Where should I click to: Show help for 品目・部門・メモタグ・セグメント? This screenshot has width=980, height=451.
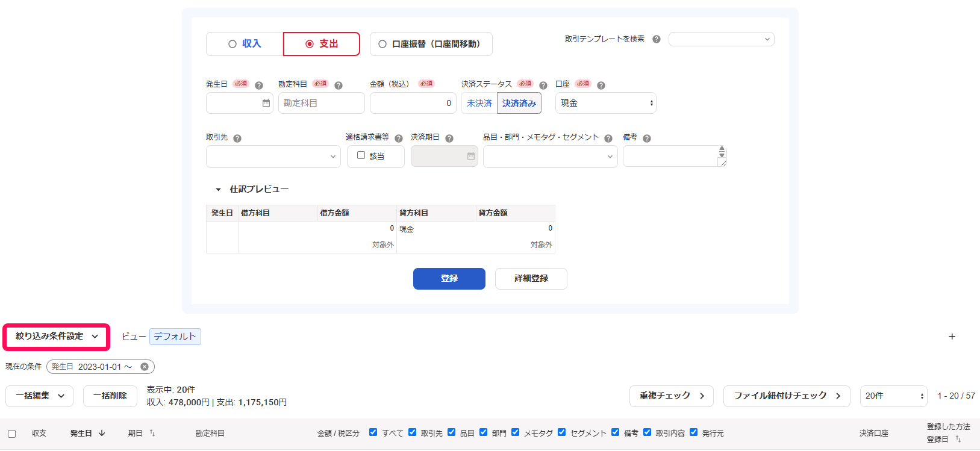coord(608,138)
